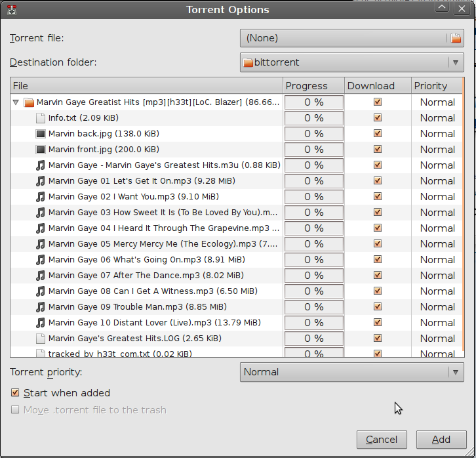The width and height of the screenshot is (476, 458).
Task: Click progress bar for Info.txt
Action: point(313,118)
